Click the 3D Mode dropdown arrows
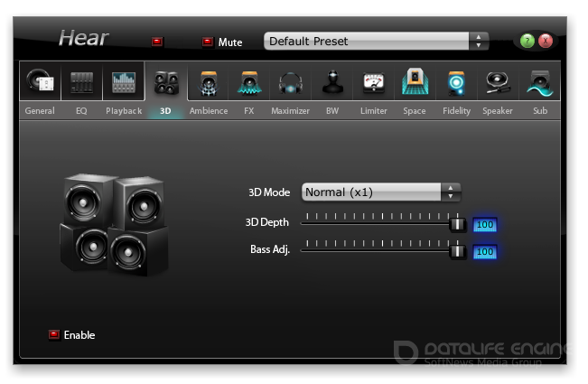The image size is (588, 384). [450, 192]
